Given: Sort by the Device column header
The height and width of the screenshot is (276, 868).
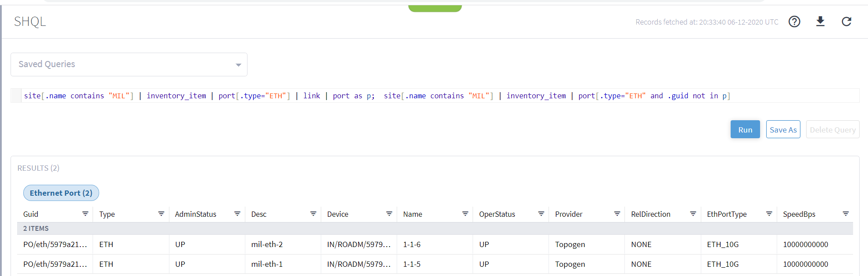Looking at the screenshot, I should (338, 214).
